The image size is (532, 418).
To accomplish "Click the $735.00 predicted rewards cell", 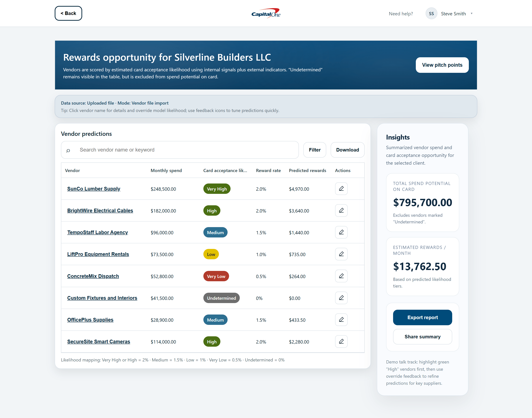I will [297, 254].
